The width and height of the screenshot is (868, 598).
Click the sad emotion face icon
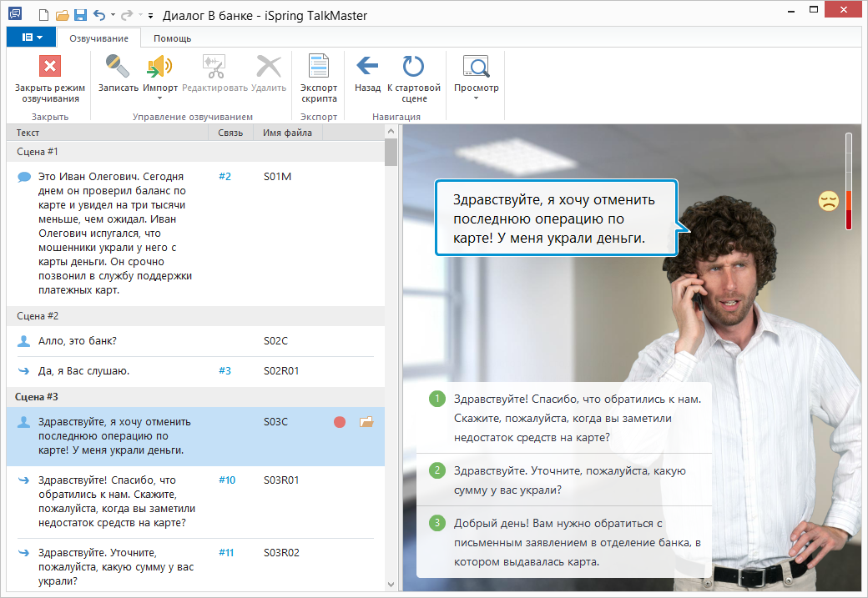point(829,201)
